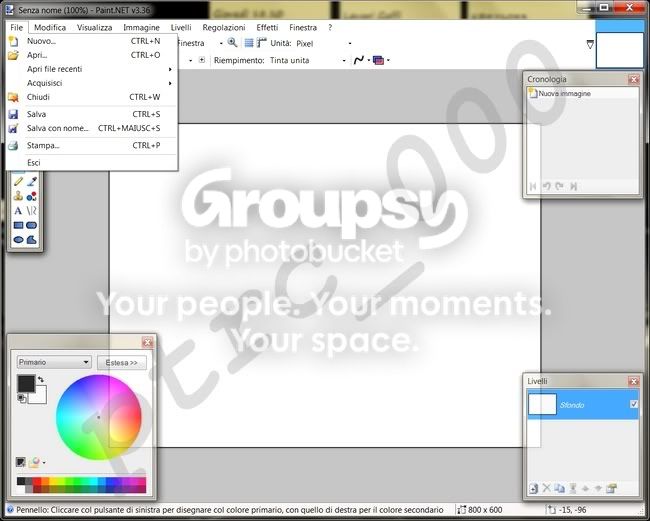Screen dimensions: 650x521
Task: Click Esci in File menu
Action: tap(93, 163)
